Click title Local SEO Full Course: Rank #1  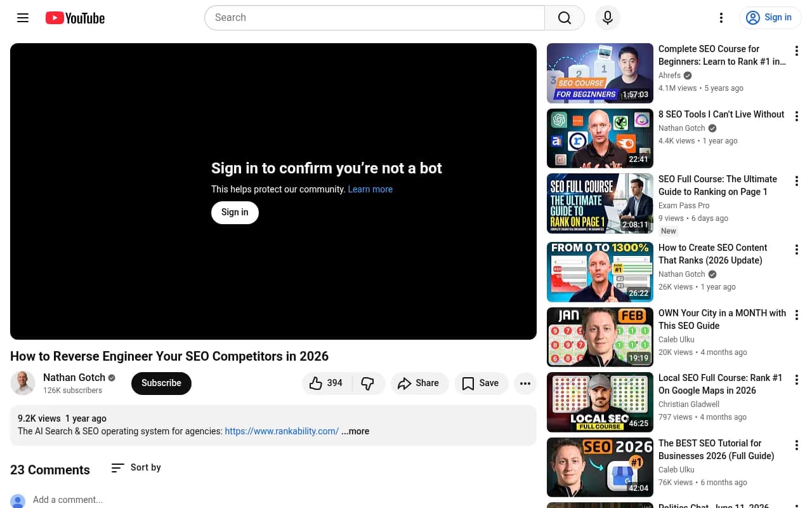click(720, 384)
